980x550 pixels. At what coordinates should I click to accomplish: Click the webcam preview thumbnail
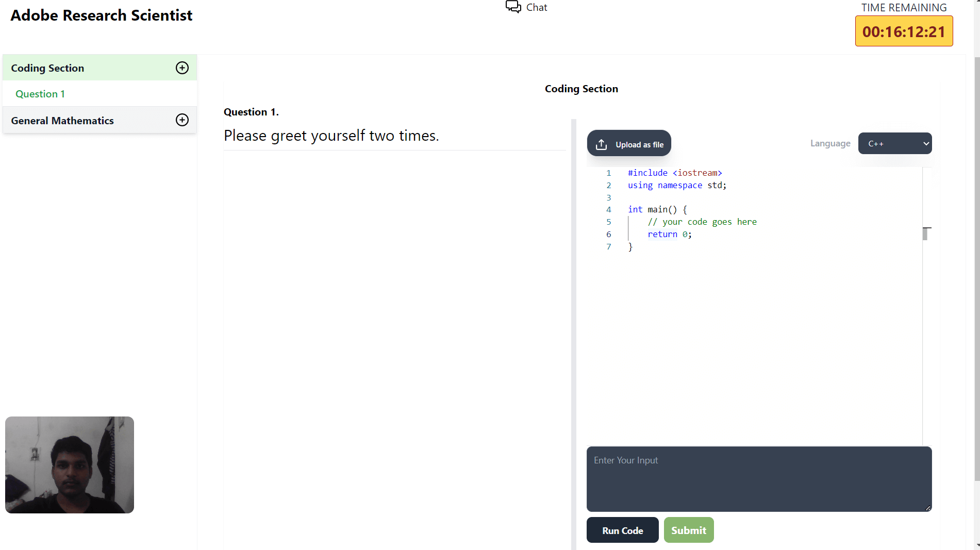coord(70,464)
